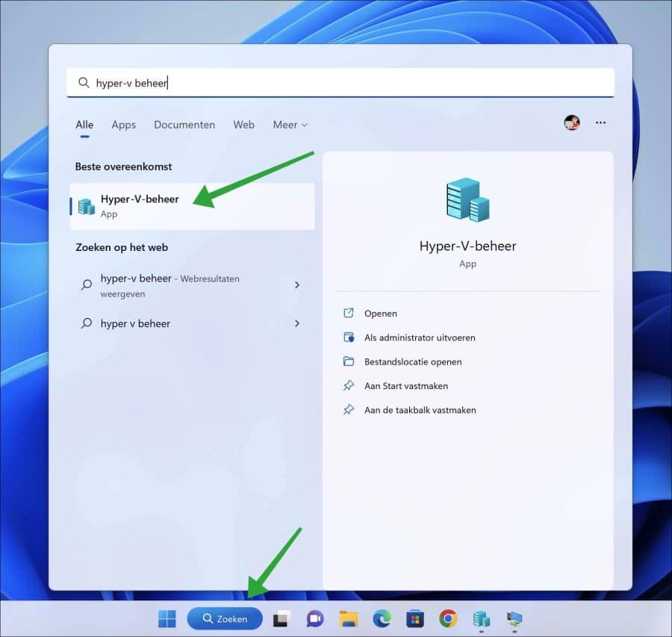Select the Alle filter tab

84,125
